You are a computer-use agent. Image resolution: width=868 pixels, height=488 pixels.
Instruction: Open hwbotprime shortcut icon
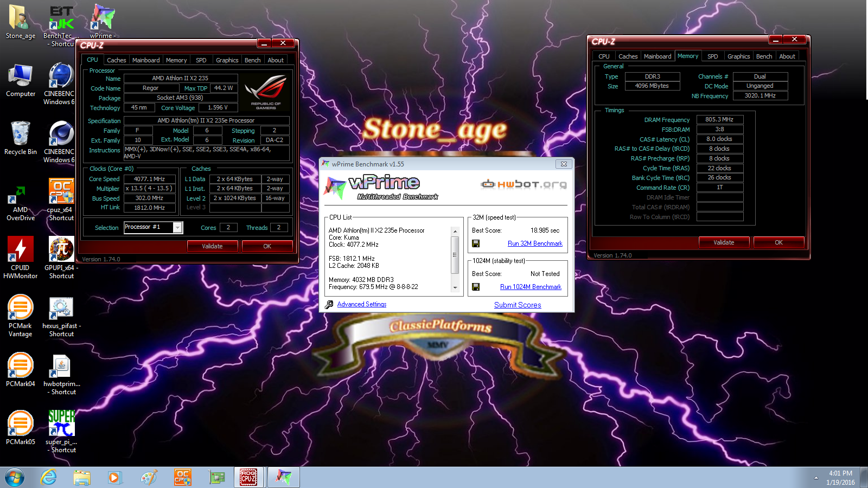(x=61, y=374)
